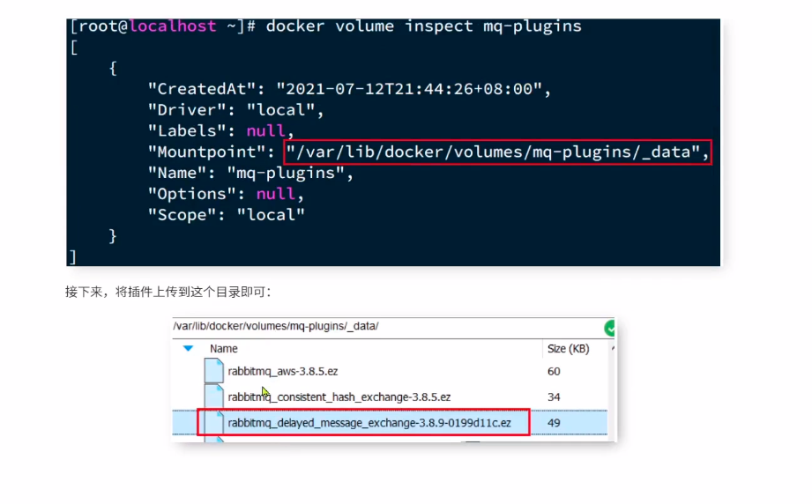Click the "Options": null line
Screen dimensions: 812x504
click(x=226, y=194)
